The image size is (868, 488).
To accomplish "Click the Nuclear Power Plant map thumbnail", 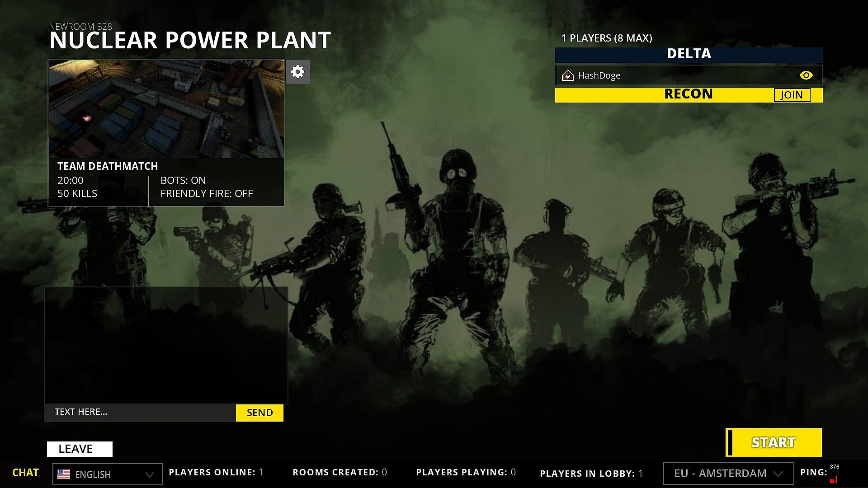I will coord(166,109).
